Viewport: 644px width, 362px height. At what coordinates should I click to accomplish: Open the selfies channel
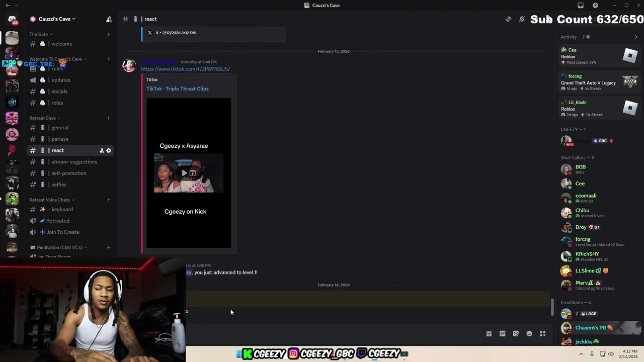pos(70,185)
